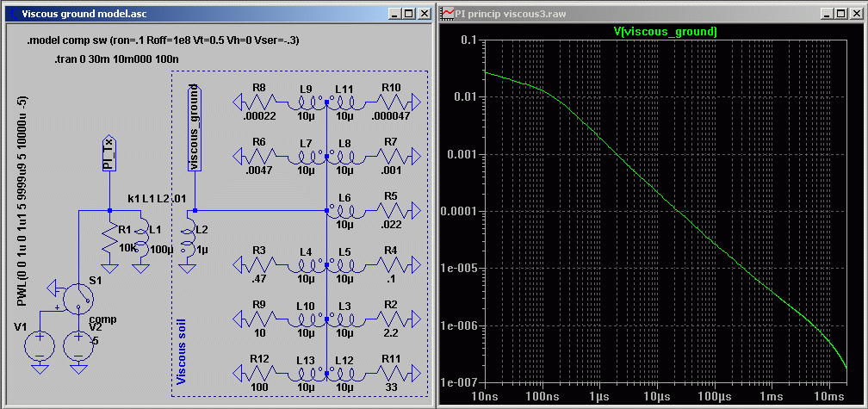Viewport: 868px width, 409px height.
Task: Click the PI_Tx net label
Action: click(109, 153)
